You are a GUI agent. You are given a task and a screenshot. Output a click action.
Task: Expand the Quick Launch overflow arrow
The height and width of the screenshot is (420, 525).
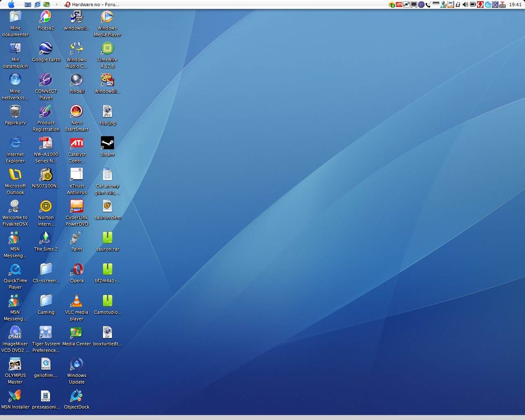[57, 5]
